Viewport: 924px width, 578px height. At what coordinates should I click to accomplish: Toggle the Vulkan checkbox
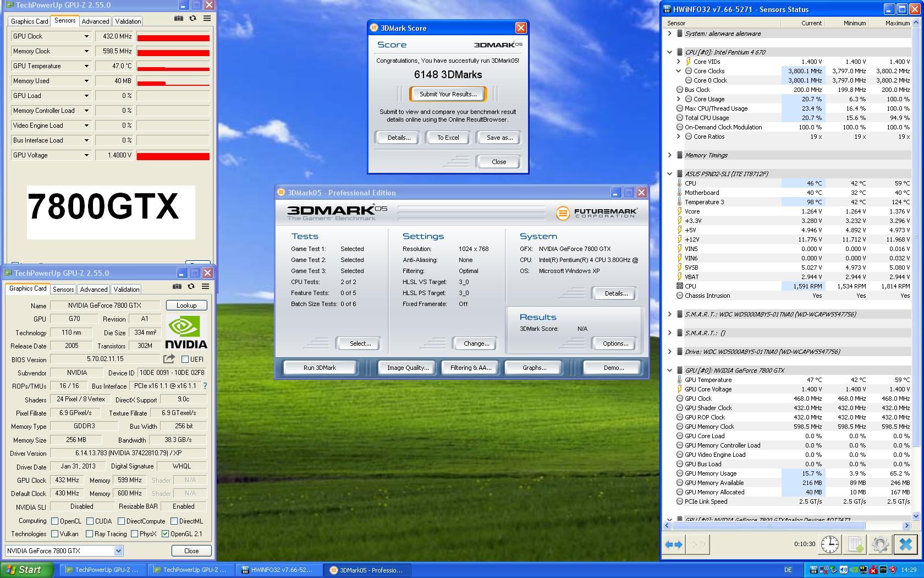point(54,533)
